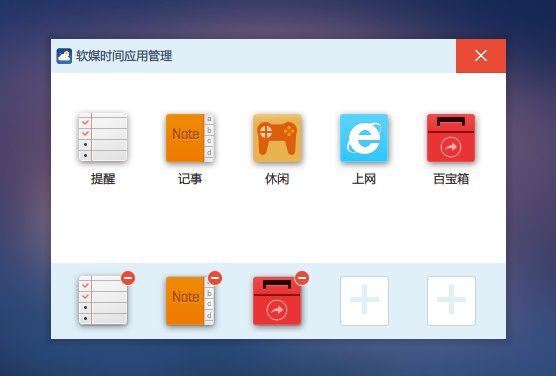The height and width of the screenshot is (376, 556).
Task: Open the 休闲 game controller icon
Action: pos(277,138)
